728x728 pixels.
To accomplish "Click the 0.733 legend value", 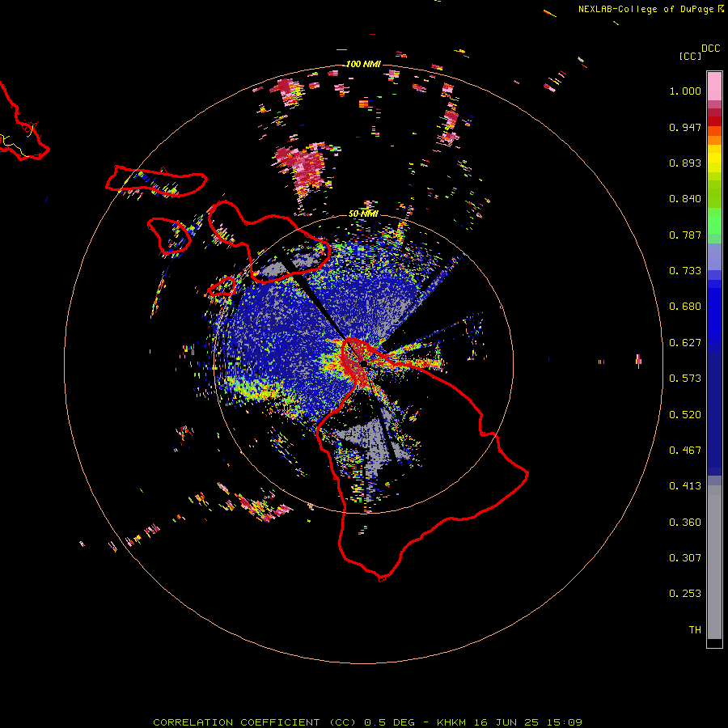I will [685, 271].
